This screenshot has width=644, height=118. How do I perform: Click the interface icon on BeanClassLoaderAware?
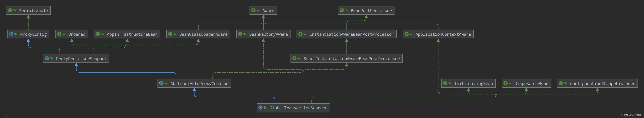click(x=170, y=34)
